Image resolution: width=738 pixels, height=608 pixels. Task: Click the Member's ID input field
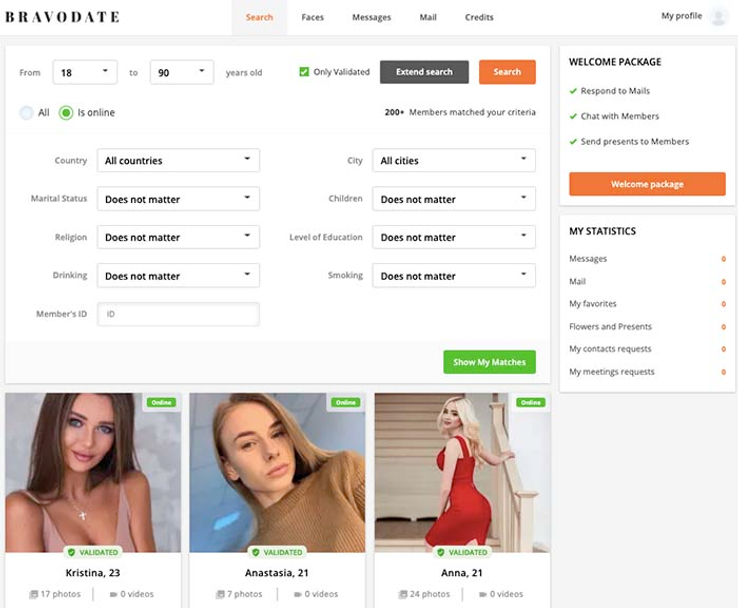pyautogui.click(x=178, y=314)
